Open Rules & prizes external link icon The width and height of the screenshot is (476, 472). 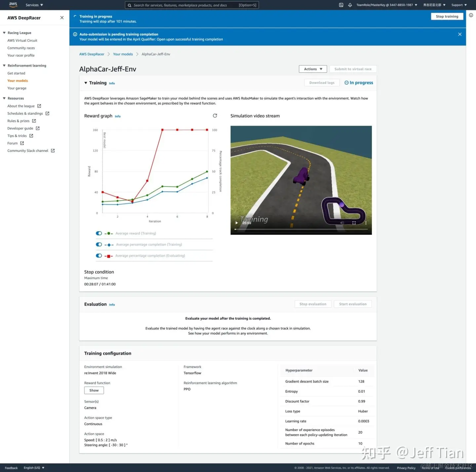[x=34, y=121]
